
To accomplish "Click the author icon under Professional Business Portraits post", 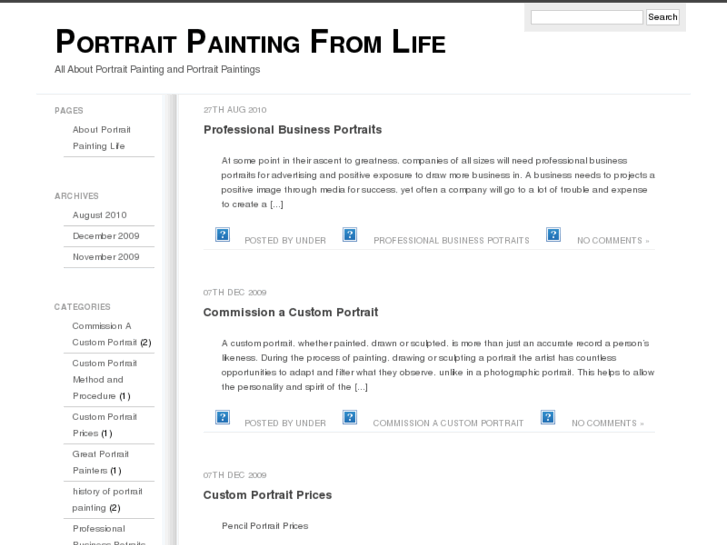I will coord(223,235).
